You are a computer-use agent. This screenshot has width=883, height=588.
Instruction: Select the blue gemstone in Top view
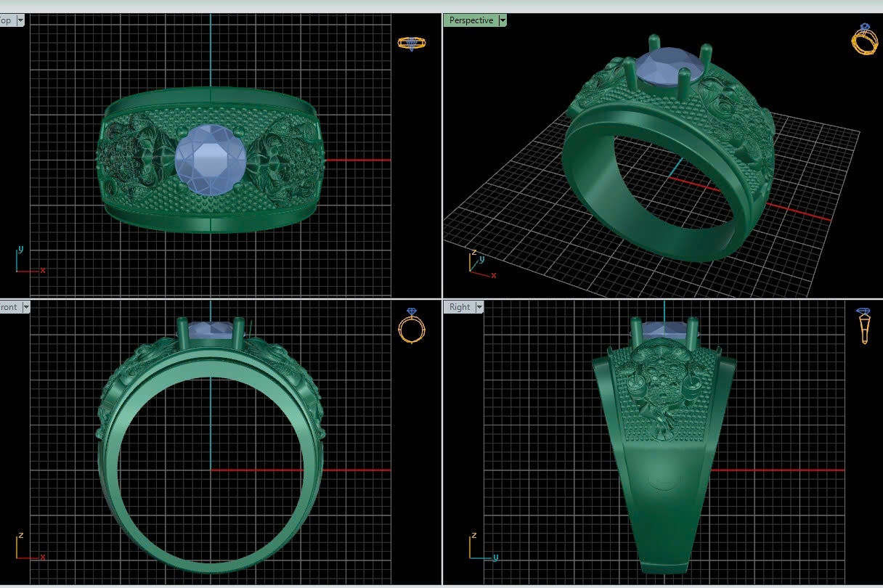[x=209, y=160]
